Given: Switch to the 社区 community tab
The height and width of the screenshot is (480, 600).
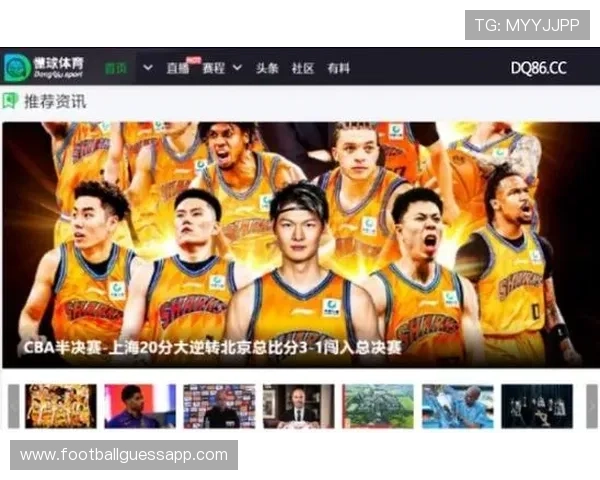Looking at the screenshot, I should (303, 68).
